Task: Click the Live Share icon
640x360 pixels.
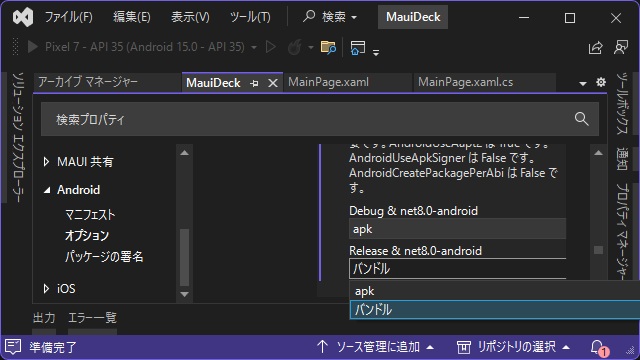Action: (596, 47)
